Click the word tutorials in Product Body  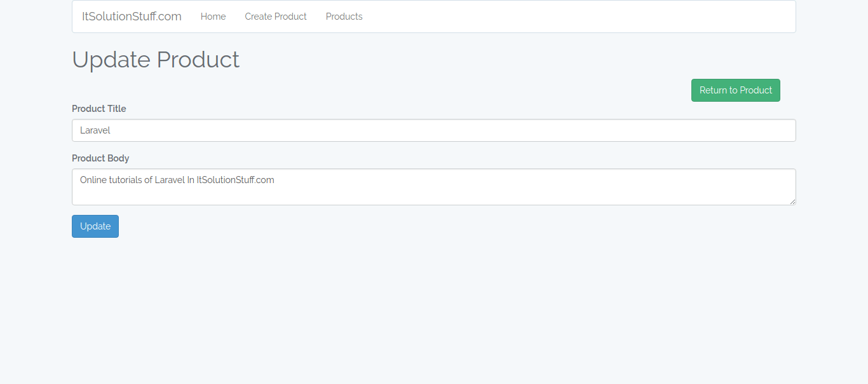click(x=126, y=180)
